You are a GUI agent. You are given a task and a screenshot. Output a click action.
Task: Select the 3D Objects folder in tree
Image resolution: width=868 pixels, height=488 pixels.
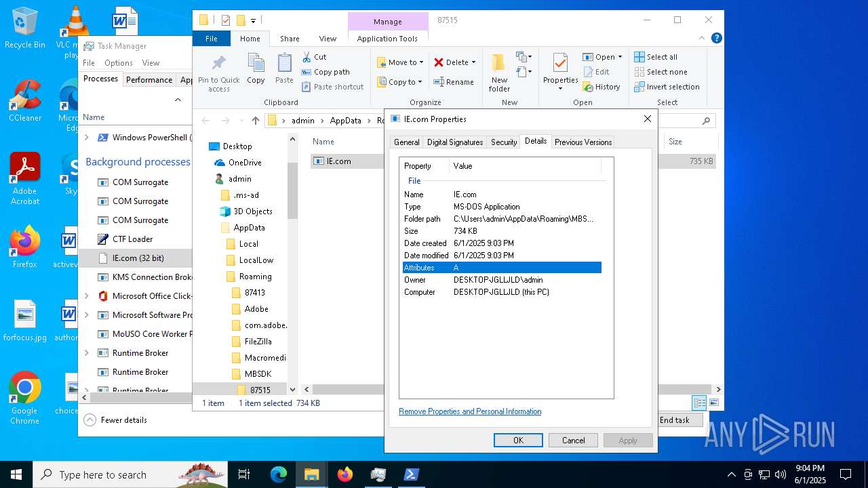(253, 211)
